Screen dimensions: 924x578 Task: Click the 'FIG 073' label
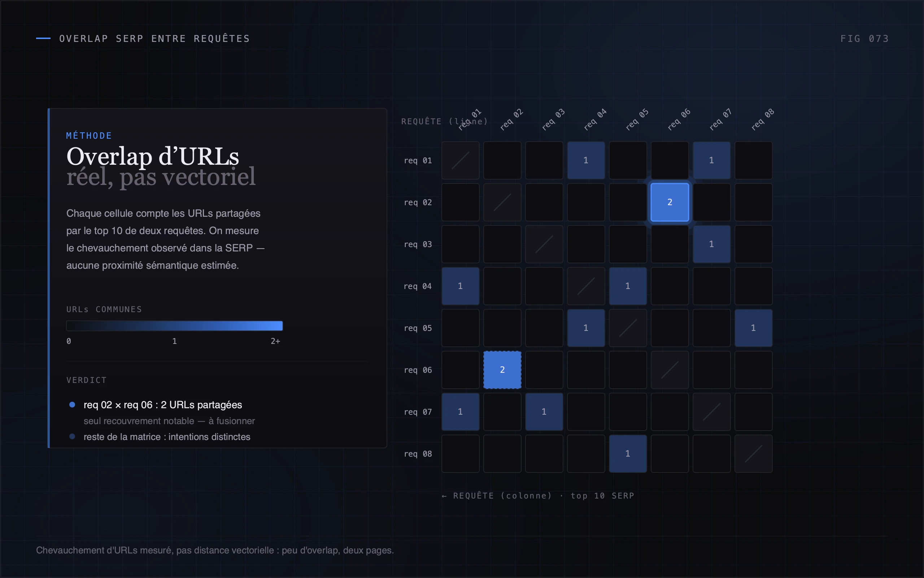864,39
